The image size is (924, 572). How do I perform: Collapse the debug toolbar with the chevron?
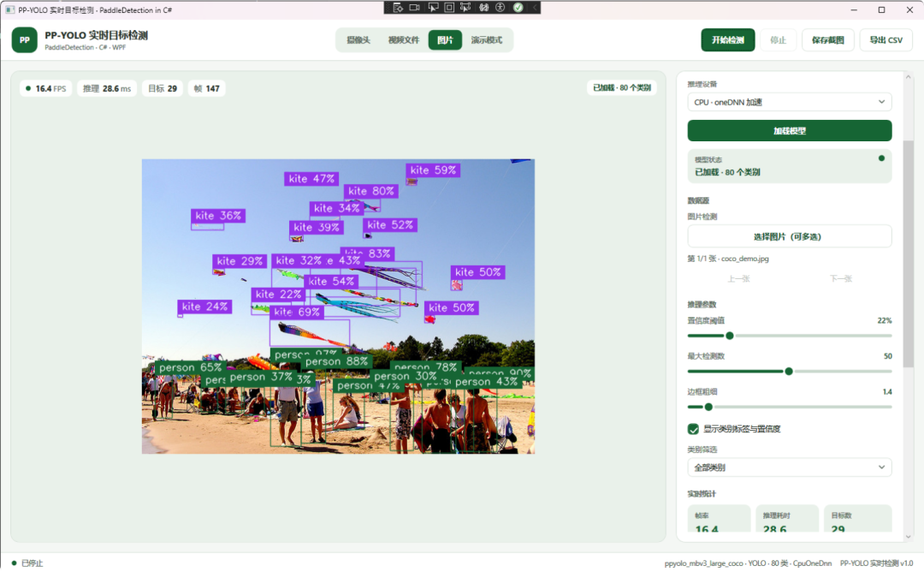535,8
